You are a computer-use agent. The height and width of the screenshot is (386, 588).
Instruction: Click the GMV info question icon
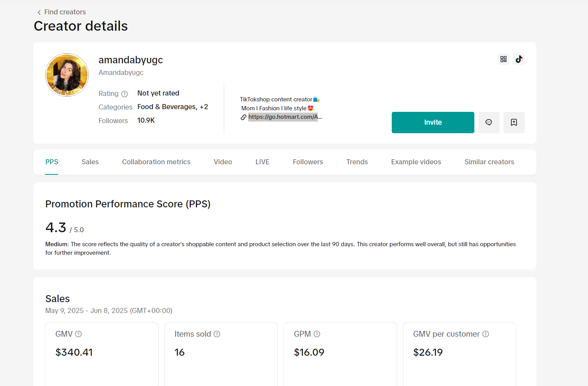[78, 334]
